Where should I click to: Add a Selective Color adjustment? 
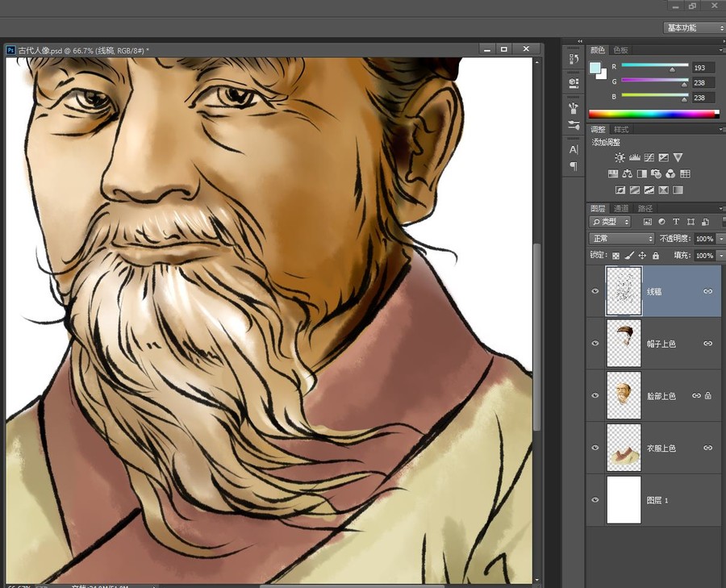point(664,190)
